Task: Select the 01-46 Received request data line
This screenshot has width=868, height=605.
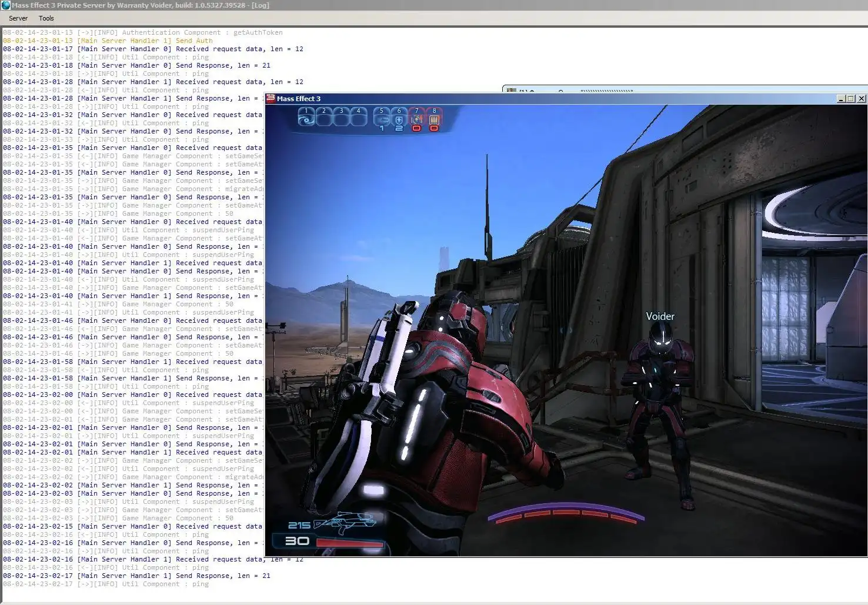Action: coord(133,320)
